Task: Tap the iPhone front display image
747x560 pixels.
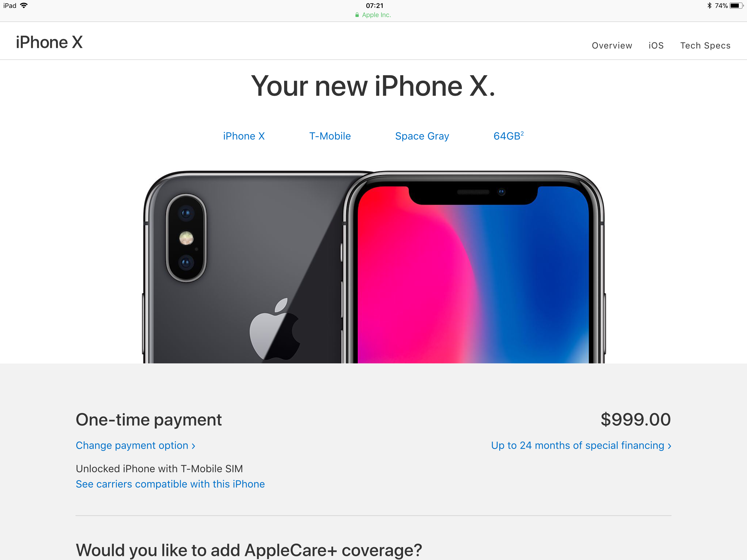Action: [x=473, y=274]
